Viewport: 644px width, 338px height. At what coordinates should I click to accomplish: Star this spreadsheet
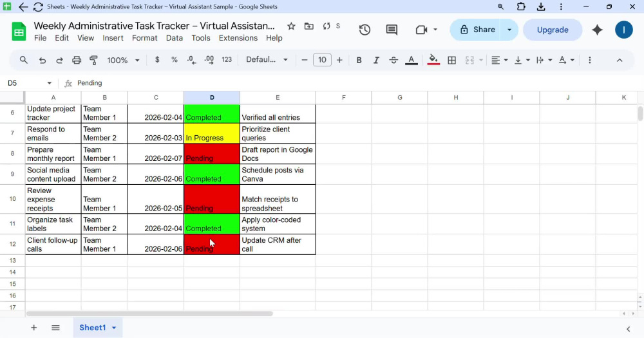[x=291, y=26]
